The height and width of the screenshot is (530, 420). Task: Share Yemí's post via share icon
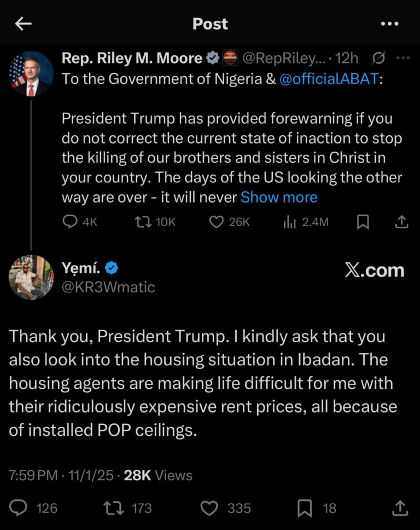tap(400, 508)
